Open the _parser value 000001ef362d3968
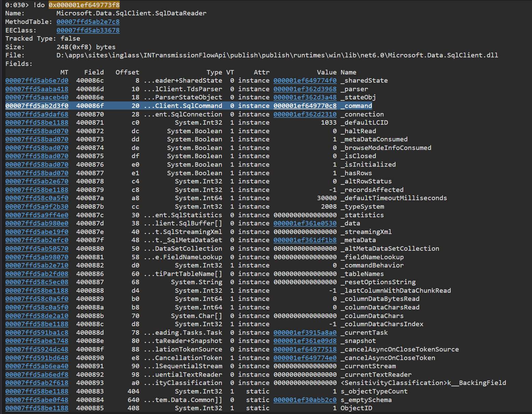Viewport: 532px width, 414px height. tap(305, 89)
